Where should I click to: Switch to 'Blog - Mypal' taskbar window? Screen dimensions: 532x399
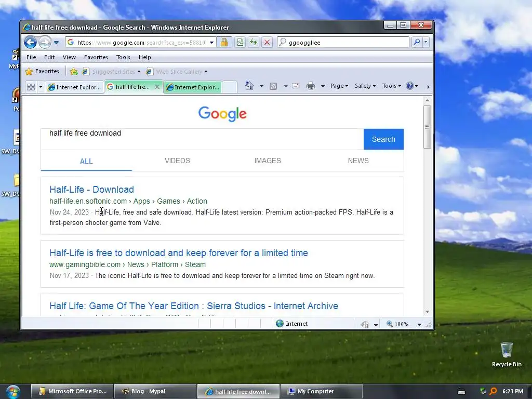pyautogui.click(x=155, y=391)
